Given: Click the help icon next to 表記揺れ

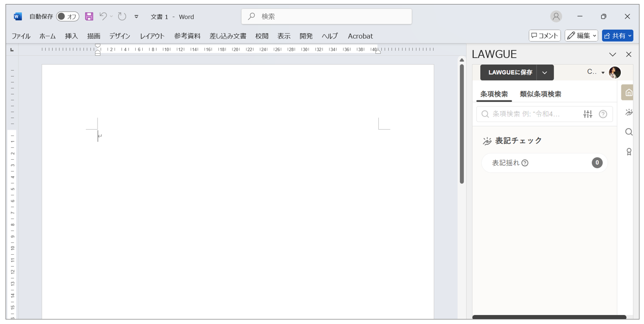Looking at the screenshot, I should coord(525,163).
